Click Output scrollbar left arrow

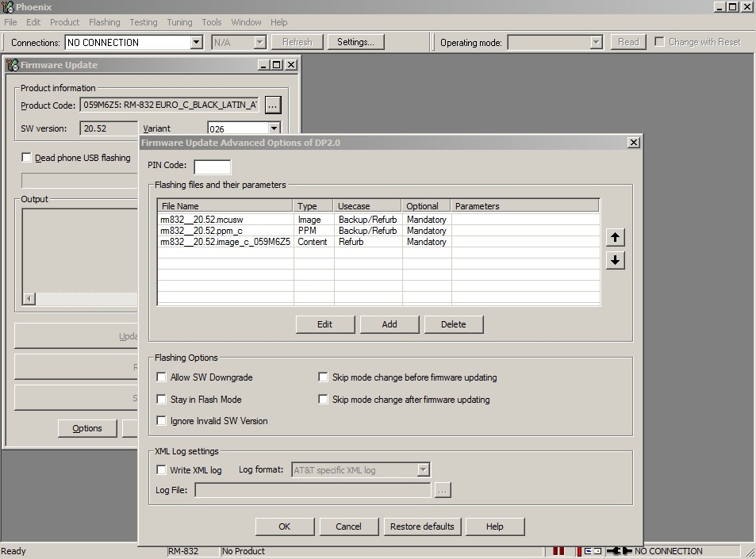(x=29, y=299)
